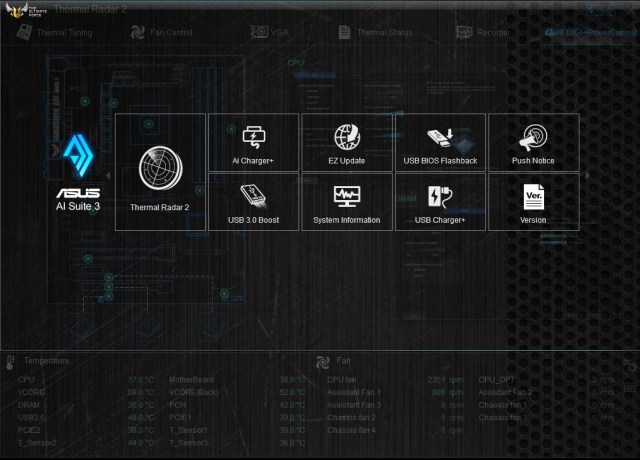Click the CPU label on board diagram
Viewport: 640px width, 460px height.
[296, 63]
